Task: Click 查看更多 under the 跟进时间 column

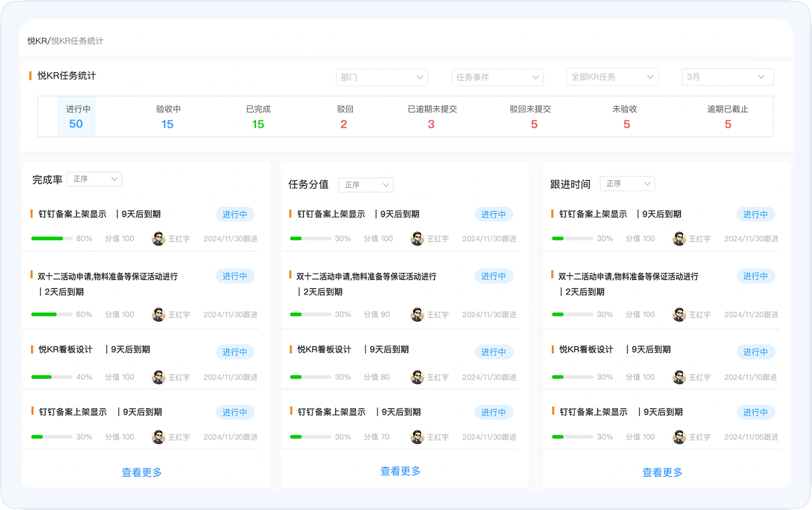Action: pyautogui.click(x=662, y=472)
